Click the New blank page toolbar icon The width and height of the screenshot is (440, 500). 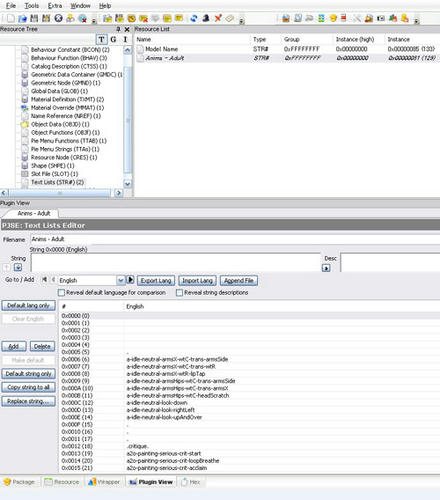point(11,18)
